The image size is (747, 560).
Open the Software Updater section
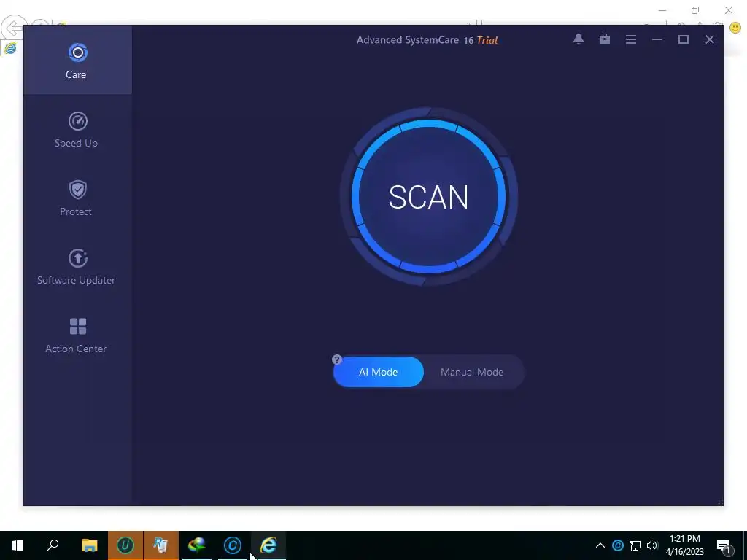(77, 266)
